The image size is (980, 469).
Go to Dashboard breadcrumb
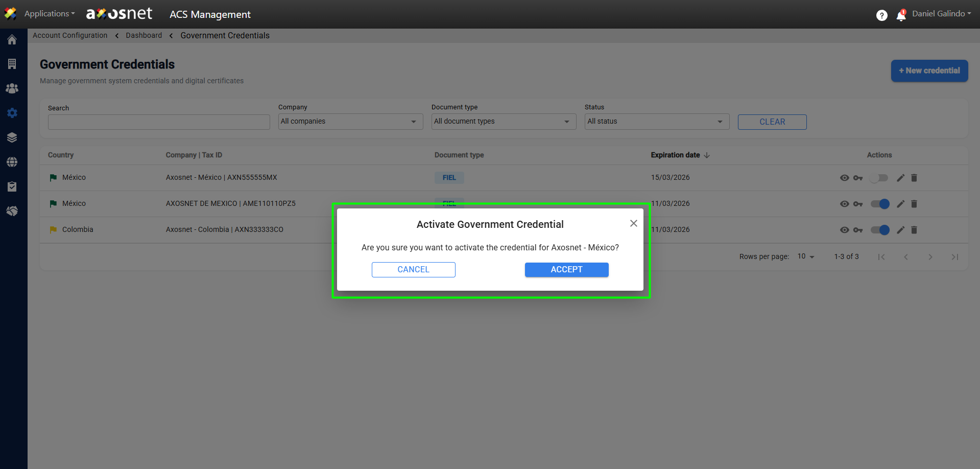click(144, 35)
